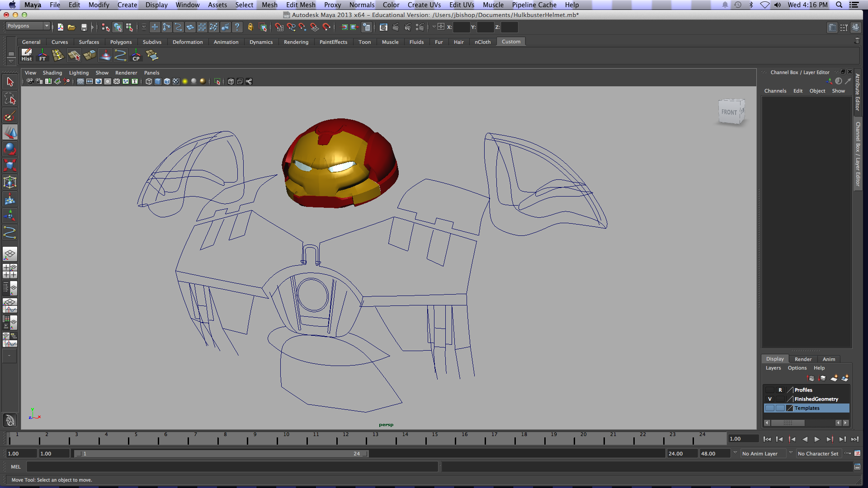868x488 pixels.
Task: Choose the Paint Selection tool
Action: (x=10, y=116)
